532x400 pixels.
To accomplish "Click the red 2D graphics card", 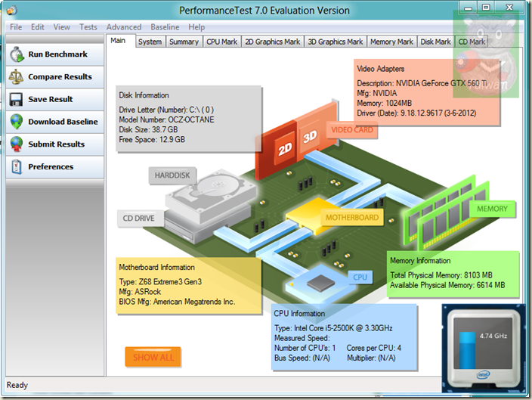I will [x=277, y=150].
